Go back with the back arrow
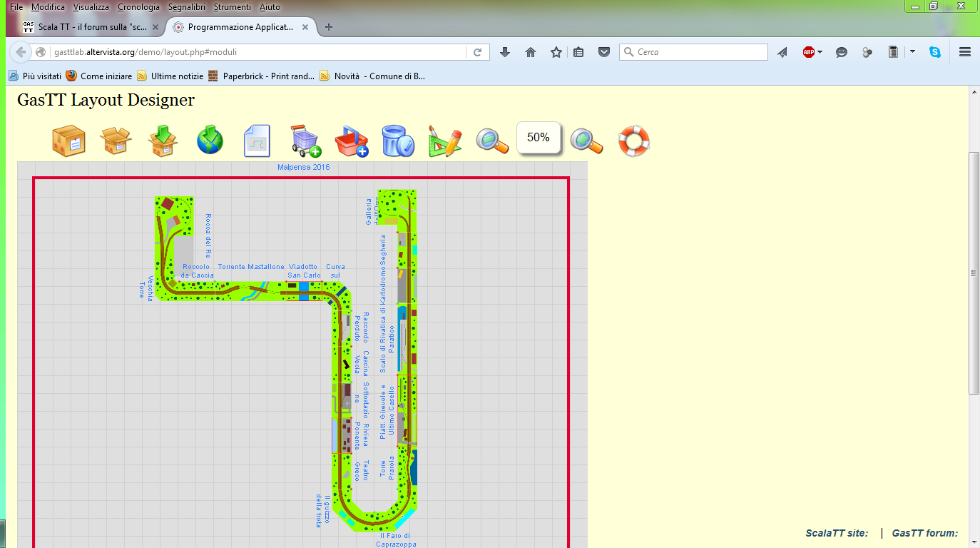 [x=21, y=52]
